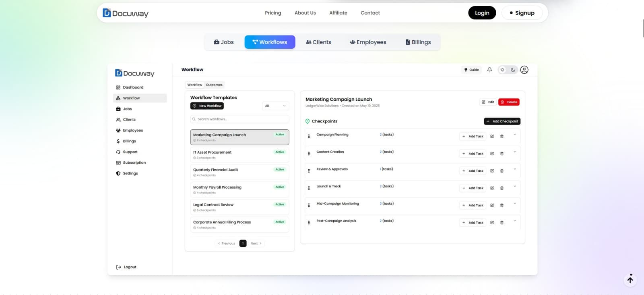Click drag handle of Review & Approvals row
644x295 pixels.
309,171
